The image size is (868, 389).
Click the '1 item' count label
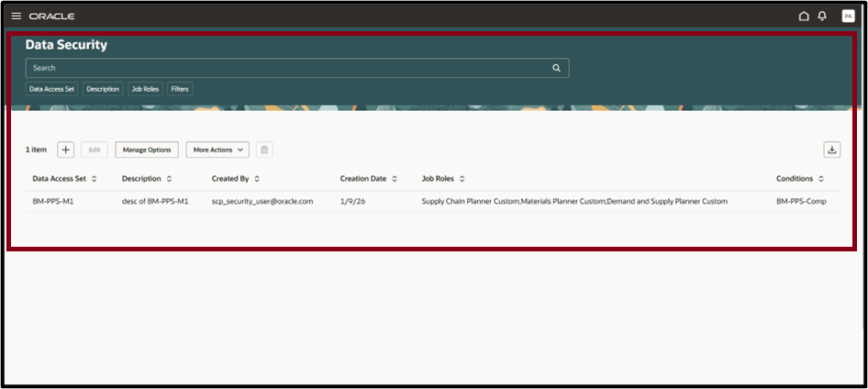tap(36, 150)
